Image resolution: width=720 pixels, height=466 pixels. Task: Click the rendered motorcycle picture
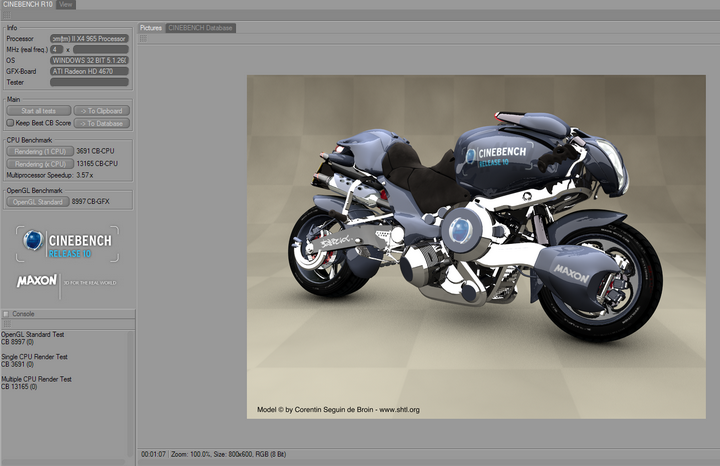(476, 247)
